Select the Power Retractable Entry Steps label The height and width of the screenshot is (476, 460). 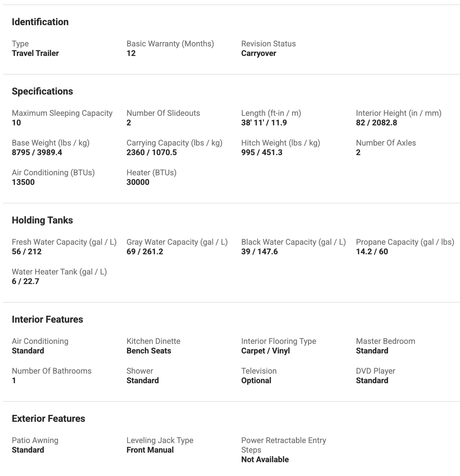[x=283, y=445]
